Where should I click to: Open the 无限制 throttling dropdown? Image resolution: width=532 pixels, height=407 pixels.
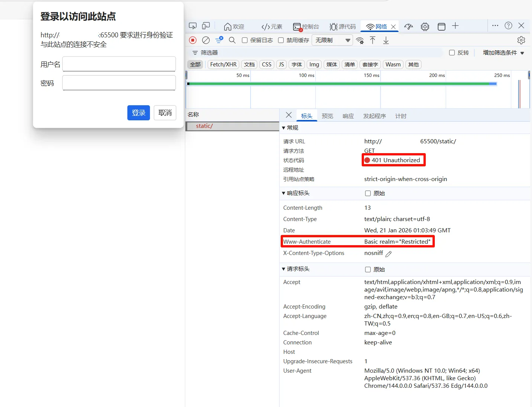[x=332, y=40]
